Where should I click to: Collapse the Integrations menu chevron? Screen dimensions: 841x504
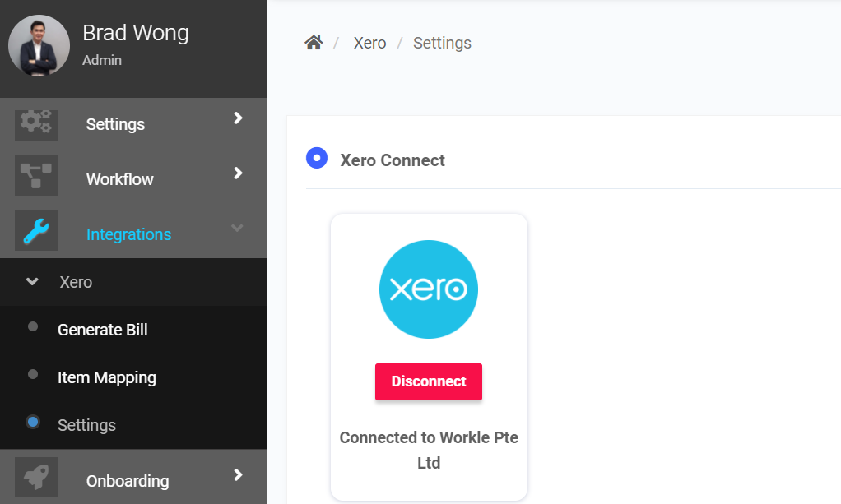(238, 229)
